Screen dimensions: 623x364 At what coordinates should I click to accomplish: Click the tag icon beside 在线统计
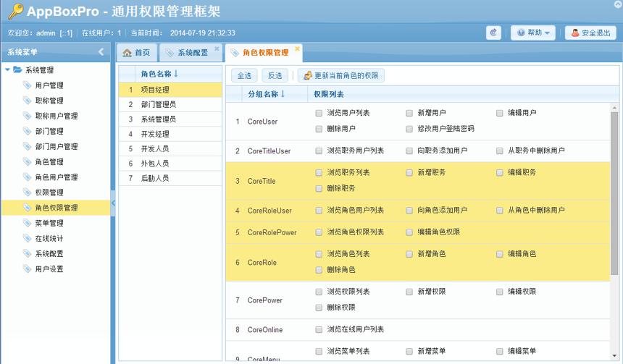tap(27, 238)
